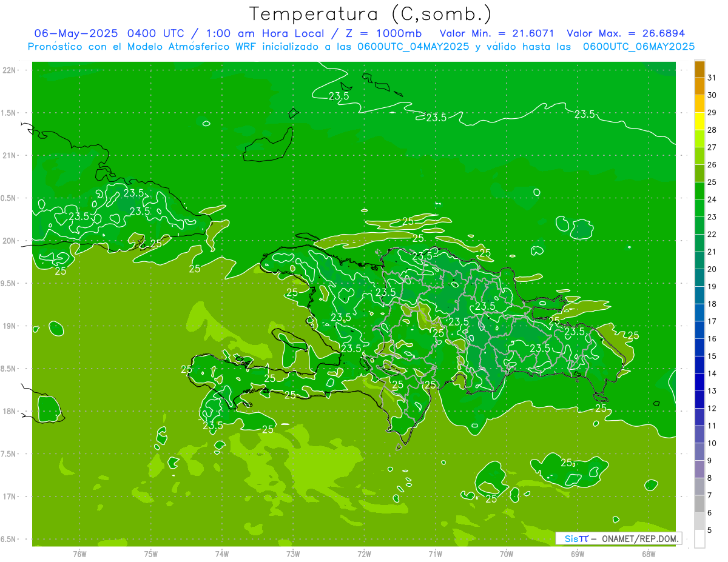This screenshot has height=562, width=728.
Task: Click the '22N' latitude axis label
Action: 10,70
